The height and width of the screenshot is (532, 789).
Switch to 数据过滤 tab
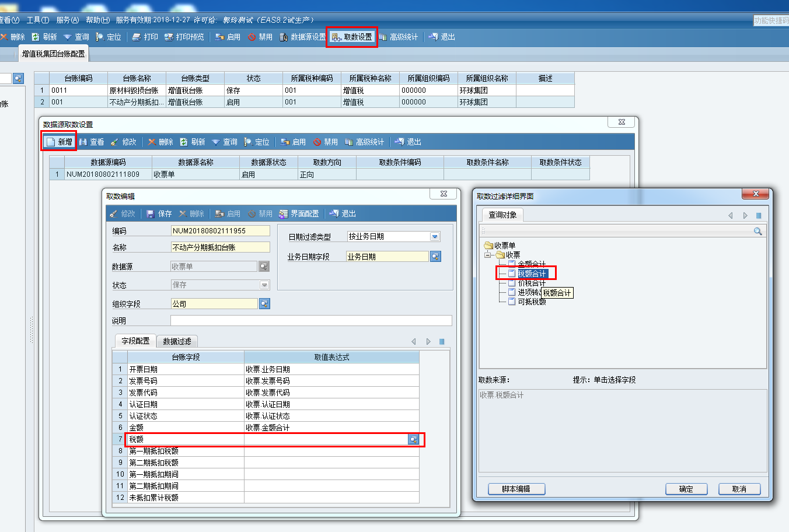177,341
